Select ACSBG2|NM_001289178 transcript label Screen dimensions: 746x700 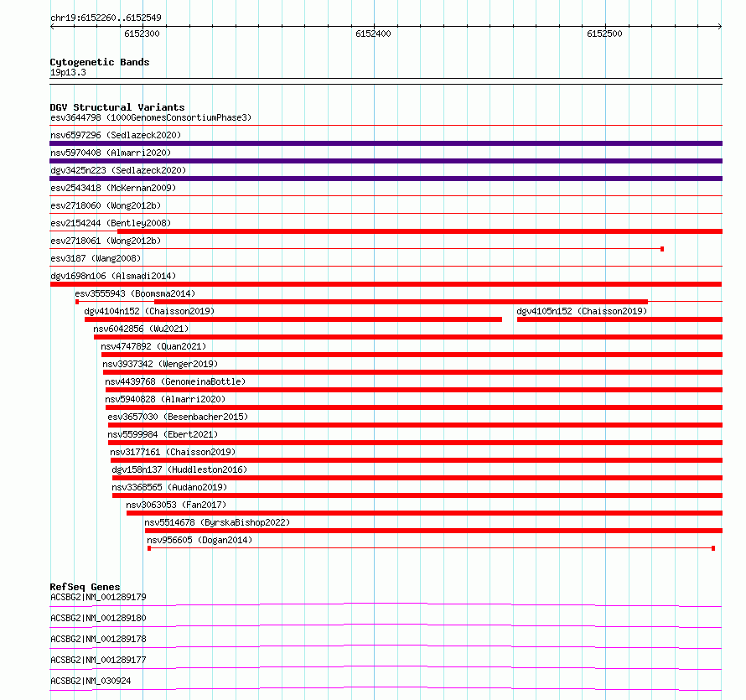click(x=98, y=639)
